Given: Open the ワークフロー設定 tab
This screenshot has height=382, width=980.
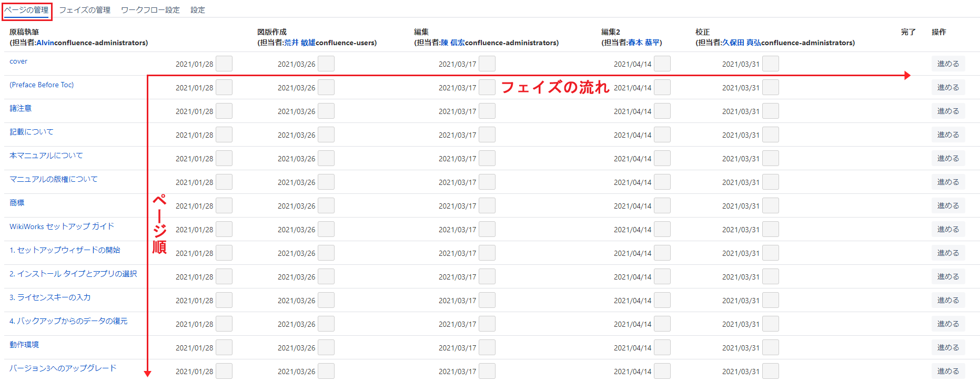Looking at the screenshot, I should [150, 10].
